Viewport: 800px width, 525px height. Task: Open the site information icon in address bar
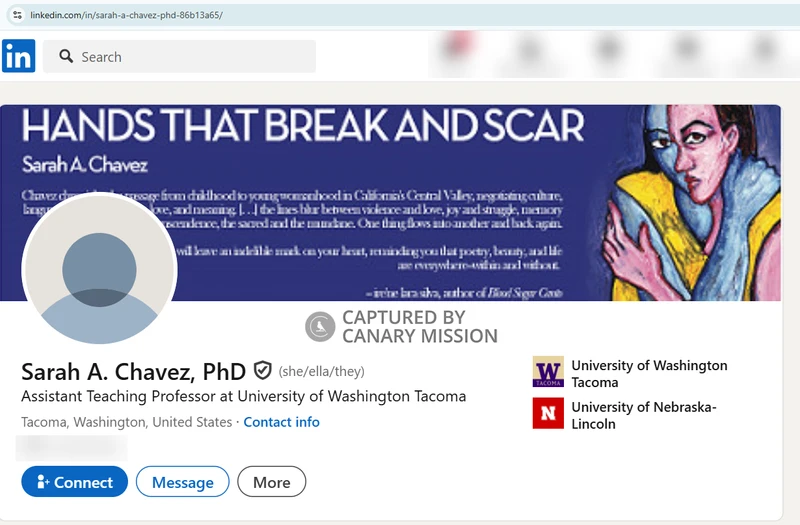(16, 15)
